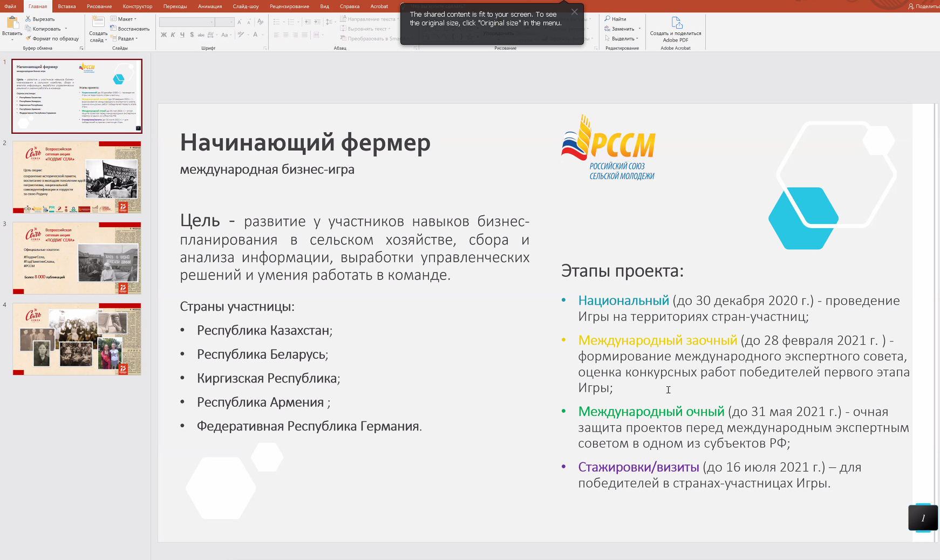The image size is (940, 560).
Task: Align text left in paragraph group
Action: click(276, 35)
